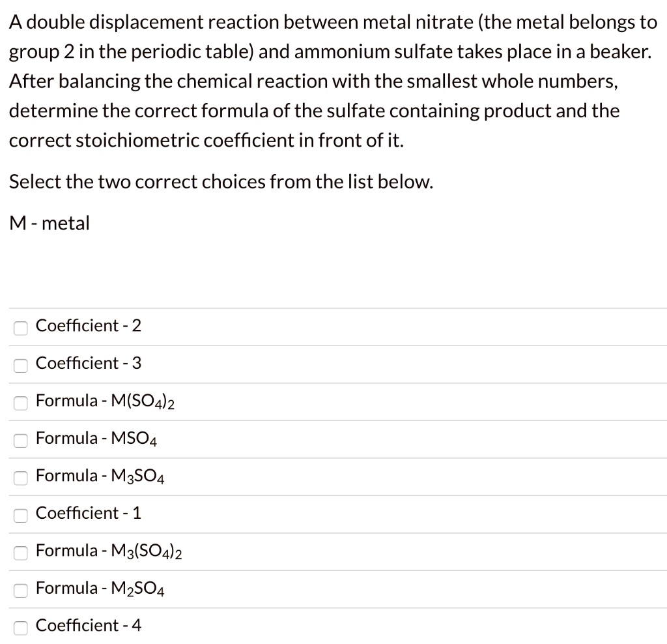Screen dimensions: 667x644
Task: Click the "Formula - M2SO4" answer text
Action: [100, 589]
